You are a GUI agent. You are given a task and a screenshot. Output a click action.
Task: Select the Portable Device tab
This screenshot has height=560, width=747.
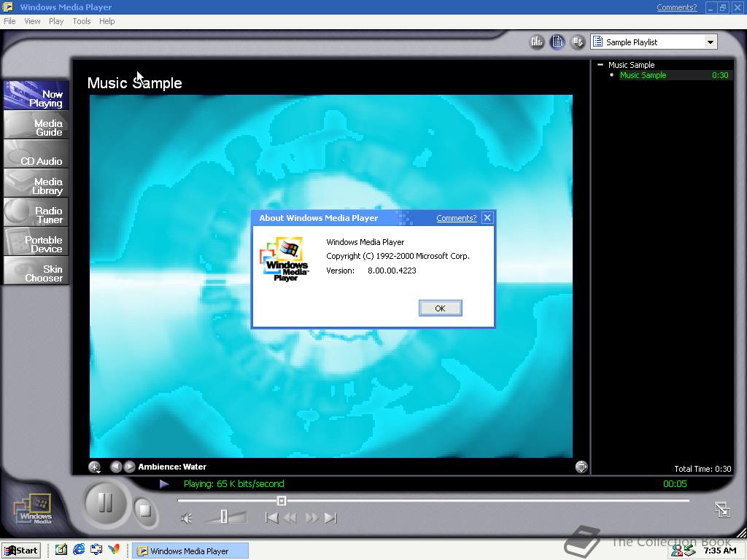(x=36, y=242)
